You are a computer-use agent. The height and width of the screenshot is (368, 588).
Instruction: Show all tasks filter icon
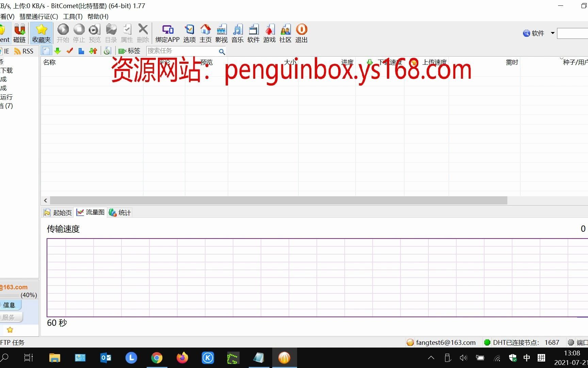click(x=46, y=51)
